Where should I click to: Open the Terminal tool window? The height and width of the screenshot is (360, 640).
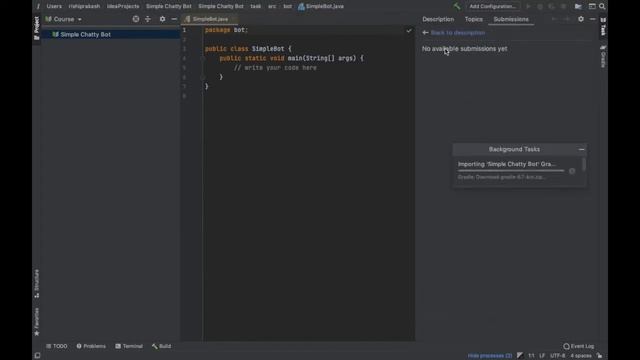click(x=129, y=346)
